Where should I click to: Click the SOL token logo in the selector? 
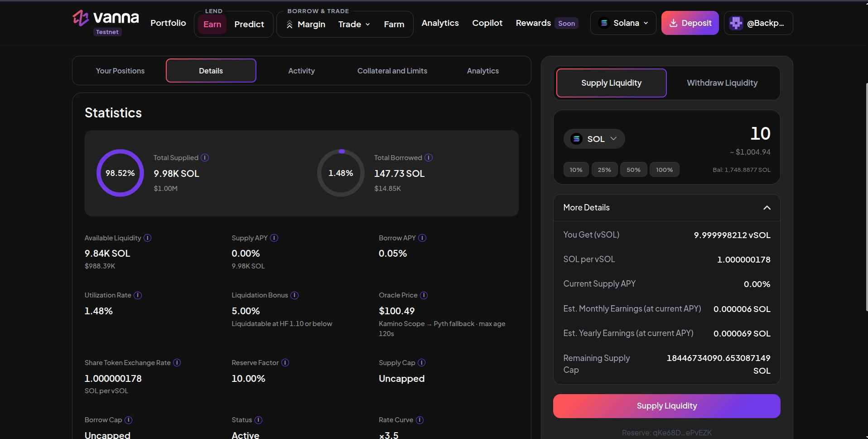tap(576, 139)
